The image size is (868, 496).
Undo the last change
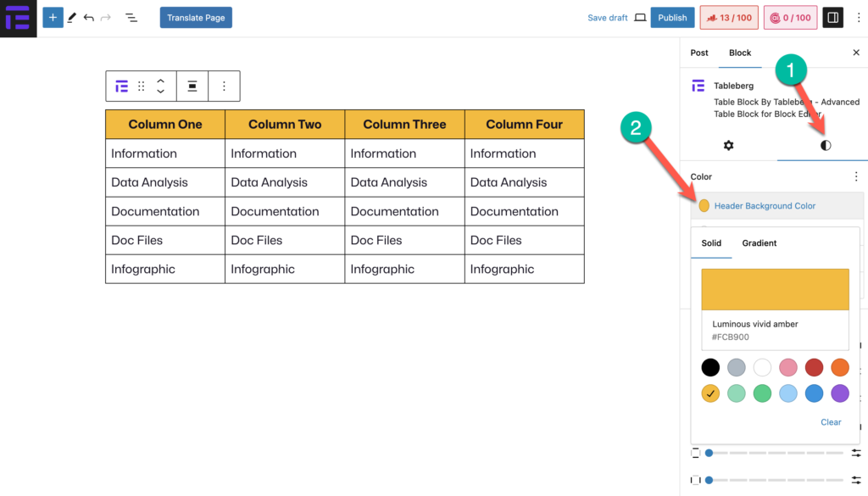click(x=88, y=18)
